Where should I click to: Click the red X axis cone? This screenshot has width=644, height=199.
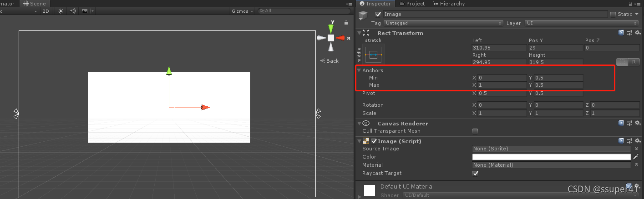point(340,38)
